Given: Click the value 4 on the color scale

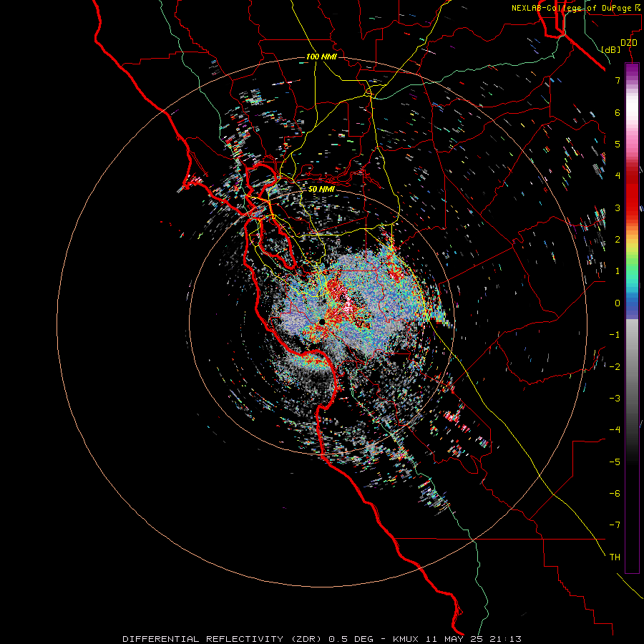Looking at the screenshot, I should click(618, 176).
